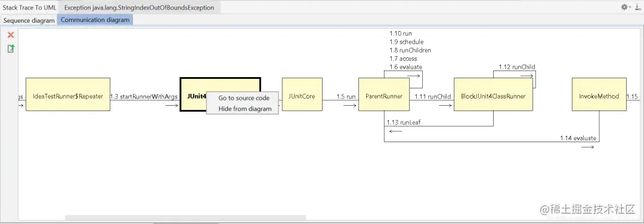Select the InvokeMethod node
The height and width of the screenshot is (224, 644).
599,94
